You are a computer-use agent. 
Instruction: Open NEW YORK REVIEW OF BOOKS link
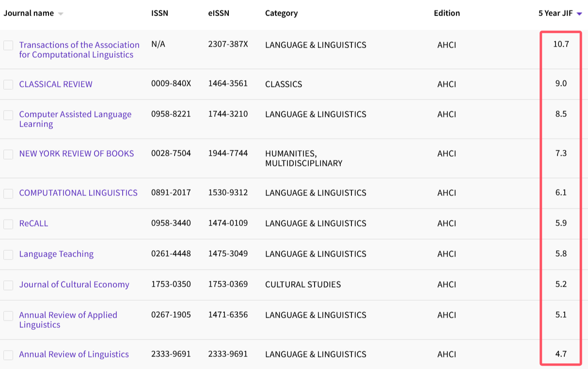tap(76, 154)
